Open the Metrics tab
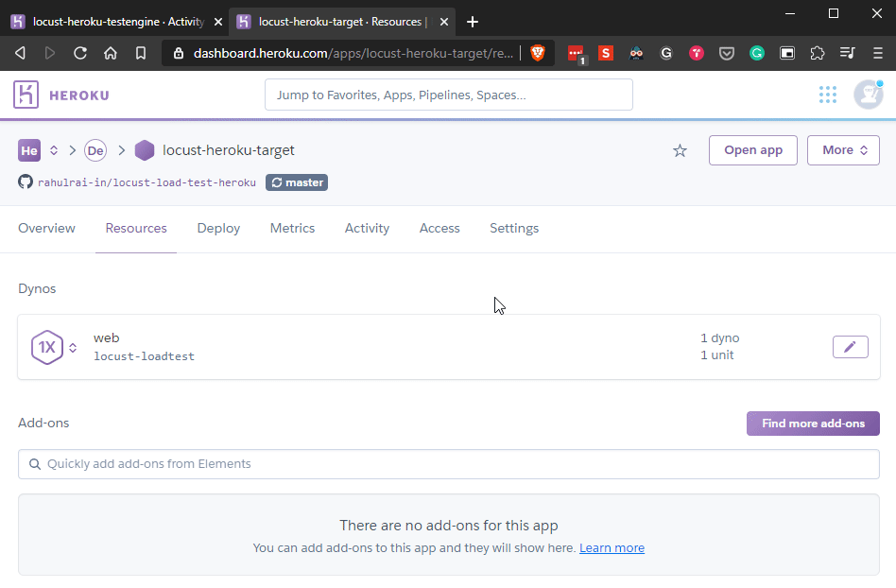896x588 pixels. pos(292,228)
